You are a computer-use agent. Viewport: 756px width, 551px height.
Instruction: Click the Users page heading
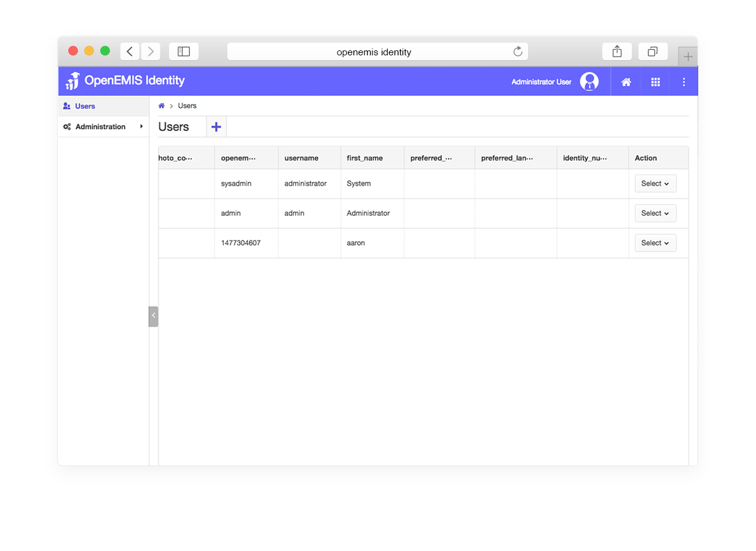coord(174,127)
